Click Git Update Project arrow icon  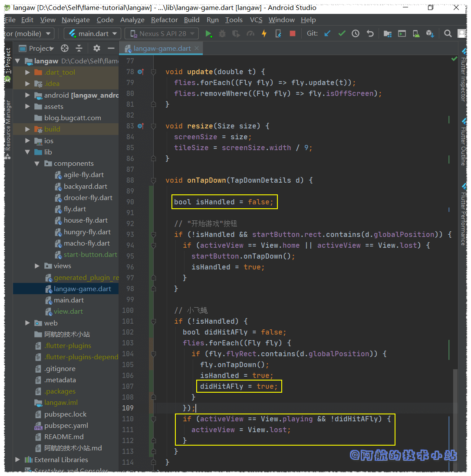(x=328, y=33)
